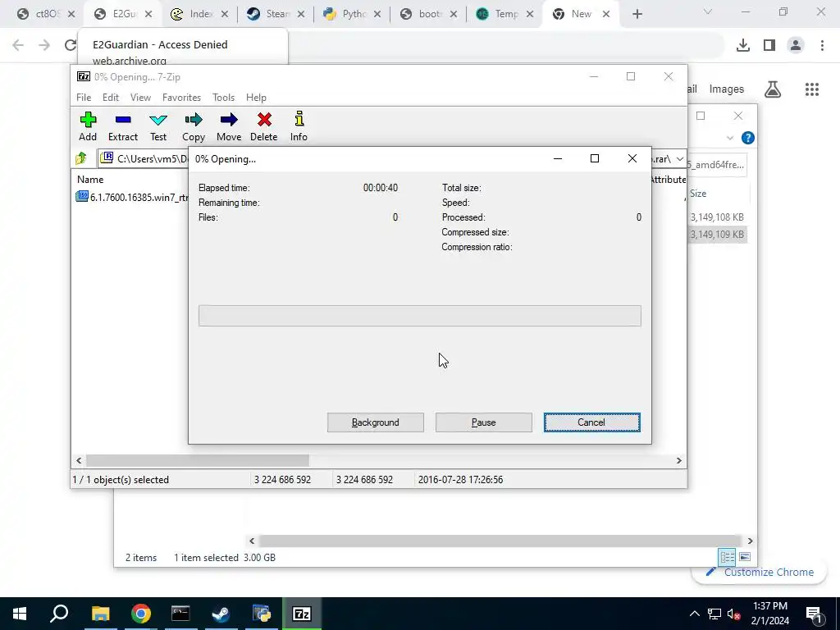
Task: Open Command Prompt from taskbar
Action: click(x=180, y=614)
